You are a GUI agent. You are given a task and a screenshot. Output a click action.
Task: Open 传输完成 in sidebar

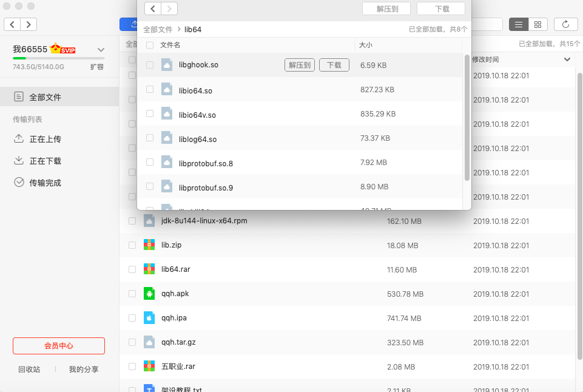(x=45, y=183)
